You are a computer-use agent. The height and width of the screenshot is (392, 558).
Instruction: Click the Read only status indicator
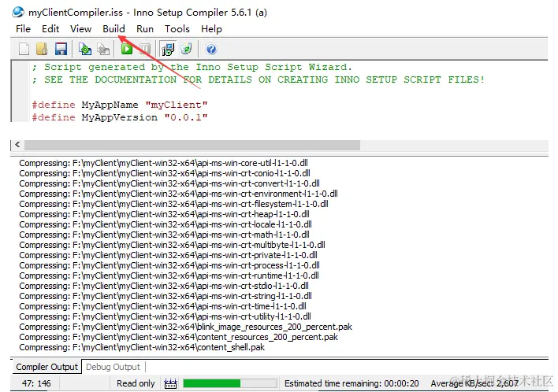(136, 383)
